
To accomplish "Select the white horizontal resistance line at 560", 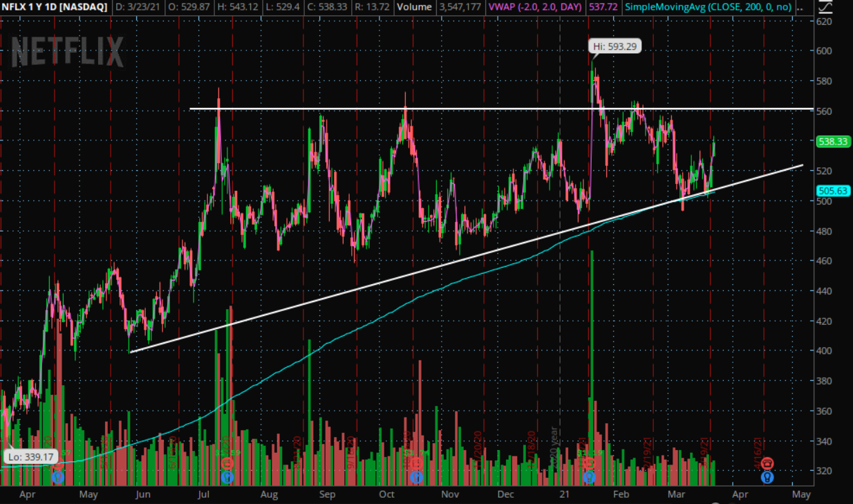I will point(484,109).
